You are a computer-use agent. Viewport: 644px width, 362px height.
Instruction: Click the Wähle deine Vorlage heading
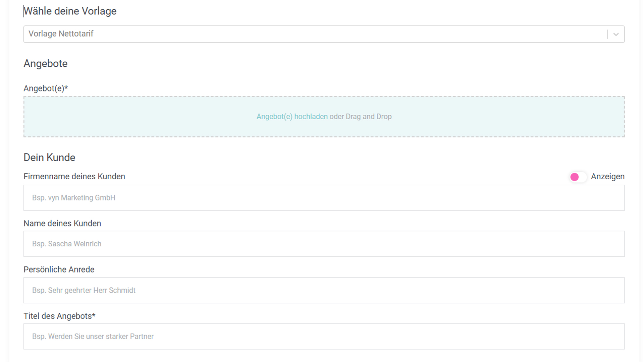tap(70, 11)
